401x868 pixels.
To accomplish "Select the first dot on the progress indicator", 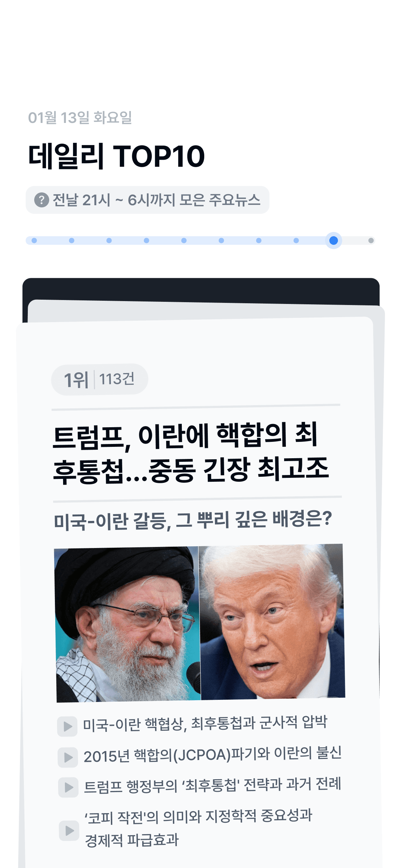I will [x=34, y=241].
